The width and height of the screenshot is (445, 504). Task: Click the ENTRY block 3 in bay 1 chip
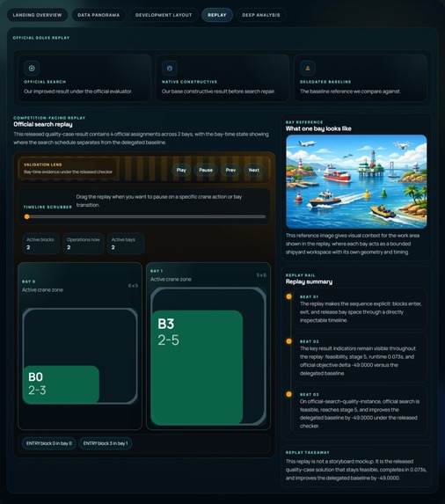(x=106, y=443)
